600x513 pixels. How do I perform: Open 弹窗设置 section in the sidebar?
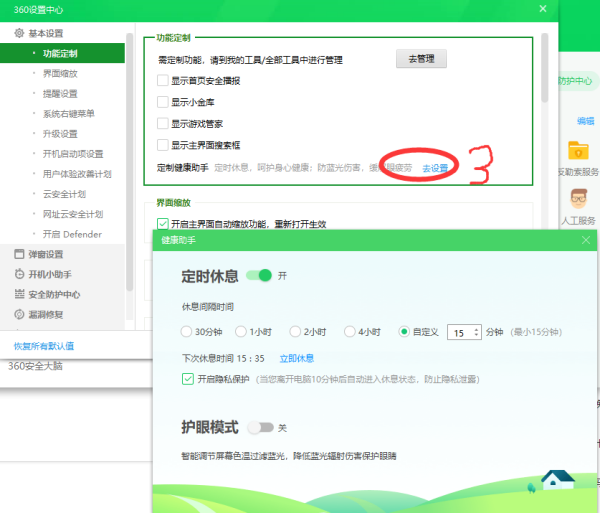tap(44, 254)
